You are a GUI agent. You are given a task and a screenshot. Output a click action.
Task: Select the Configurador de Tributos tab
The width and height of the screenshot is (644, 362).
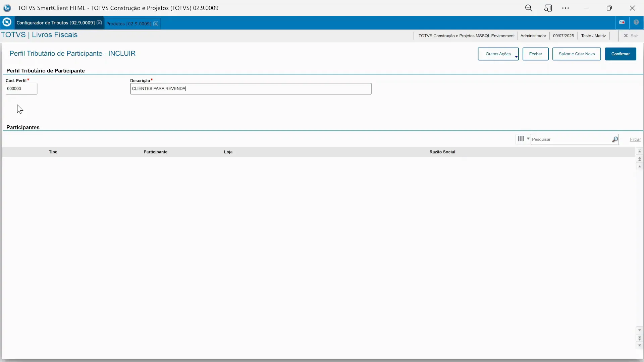pos(55,23)
